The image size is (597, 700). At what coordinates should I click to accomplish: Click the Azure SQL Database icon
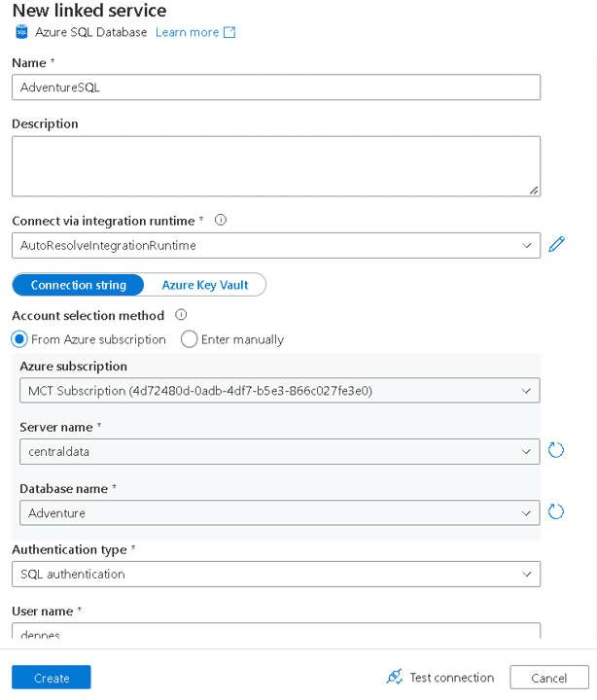point(21,32)
